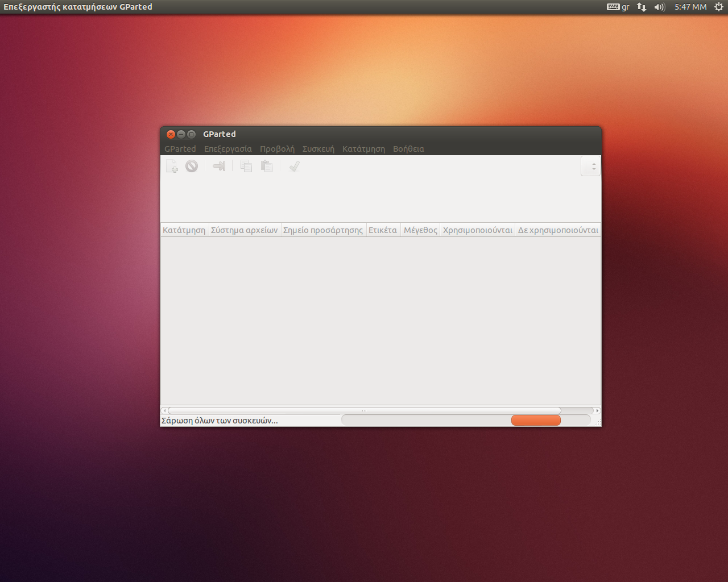The width and height of the screenshot is (728, 582).
Task: Click the Κατάτμηση column header
Action: click(184, 230)
